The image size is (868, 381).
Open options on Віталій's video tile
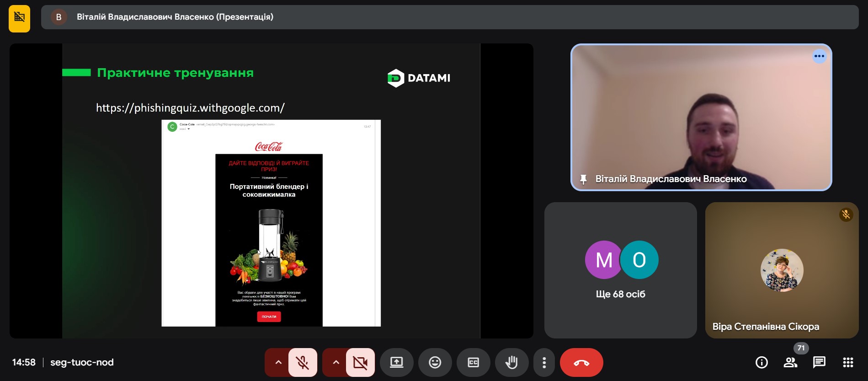click(819, 56)
